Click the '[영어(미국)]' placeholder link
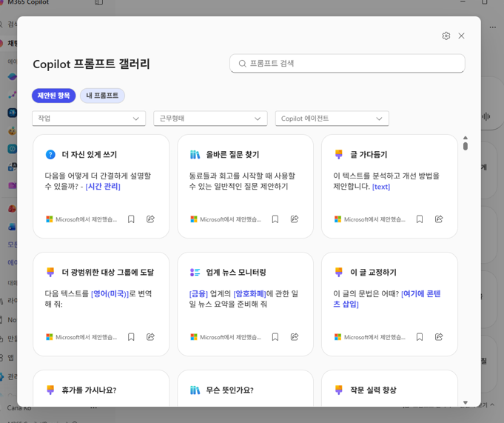 (x=110, y=293)
